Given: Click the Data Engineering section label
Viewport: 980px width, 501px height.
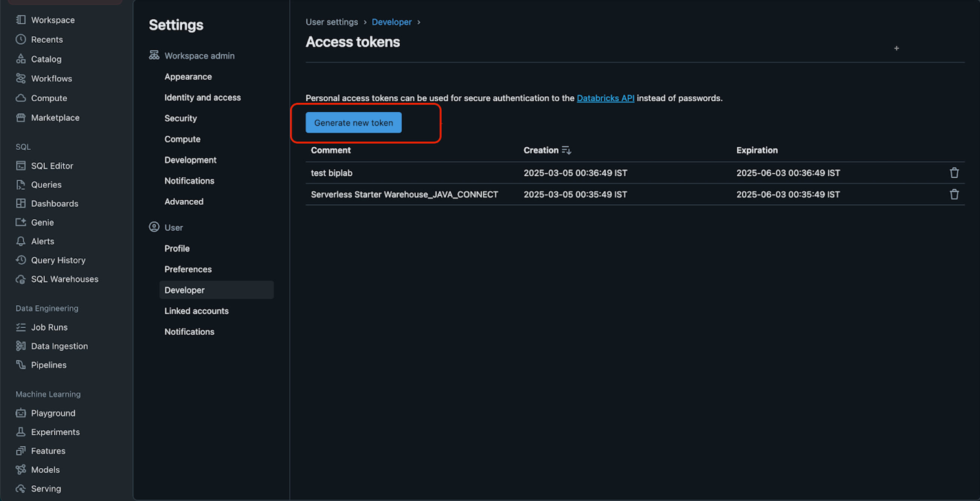Looking at the screenshot, I should click(47, 308).
